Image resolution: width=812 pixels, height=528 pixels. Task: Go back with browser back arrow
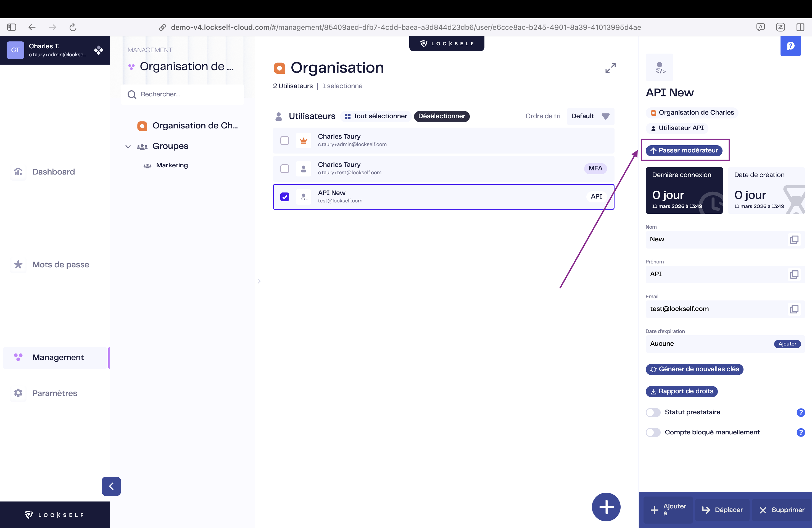click(x=32, y=27)
